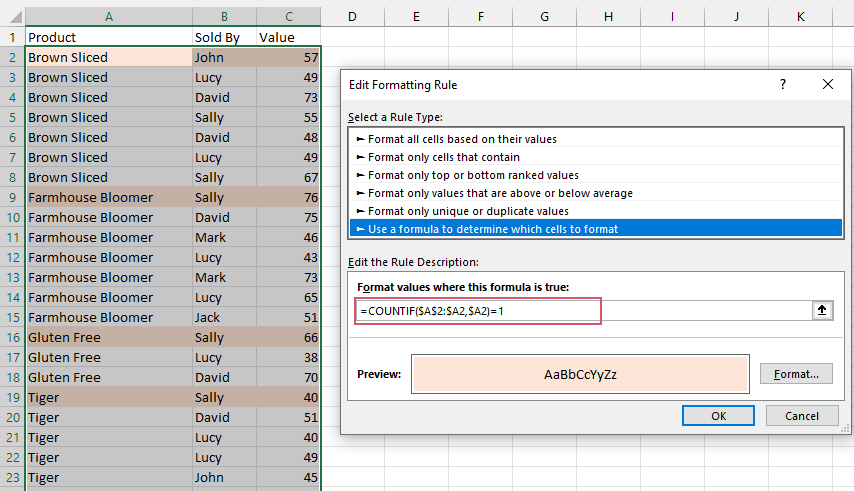Click the collapse dialog arrow beside the formula box

[822, 310]
